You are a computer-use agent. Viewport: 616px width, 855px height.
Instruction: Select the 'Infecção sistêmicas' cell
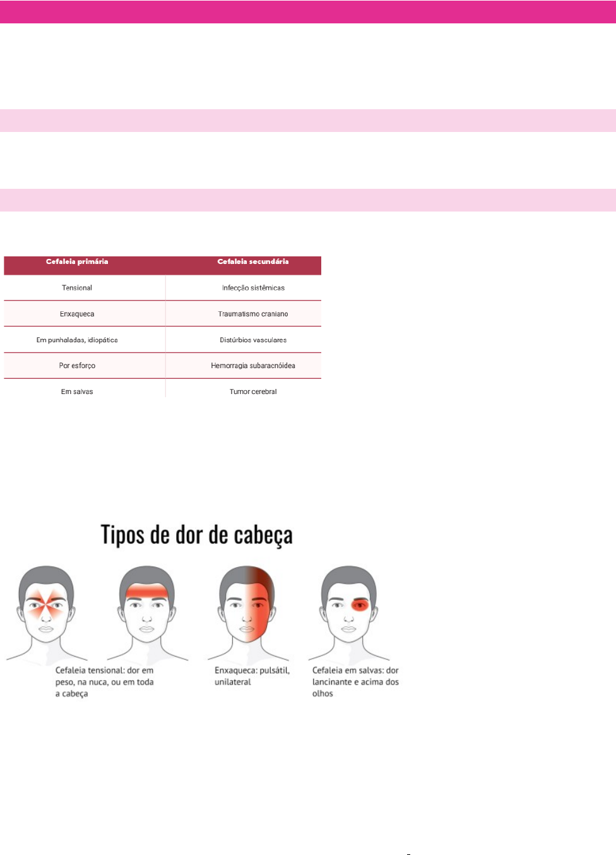click(x=253, y=288)
